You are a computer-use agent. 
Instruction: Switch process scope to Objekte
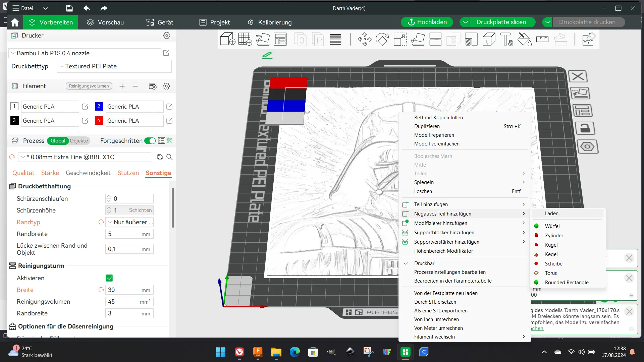79,141
